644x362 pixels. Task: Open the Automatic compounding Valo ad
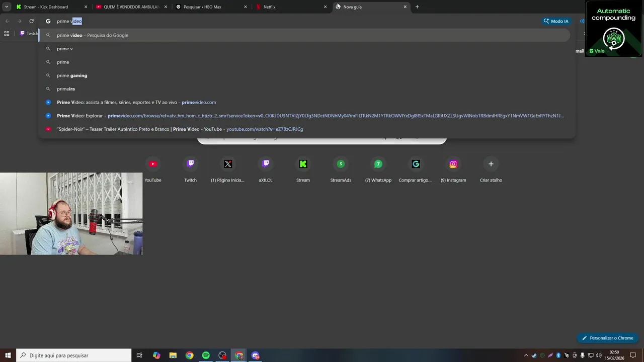[614, 28]
